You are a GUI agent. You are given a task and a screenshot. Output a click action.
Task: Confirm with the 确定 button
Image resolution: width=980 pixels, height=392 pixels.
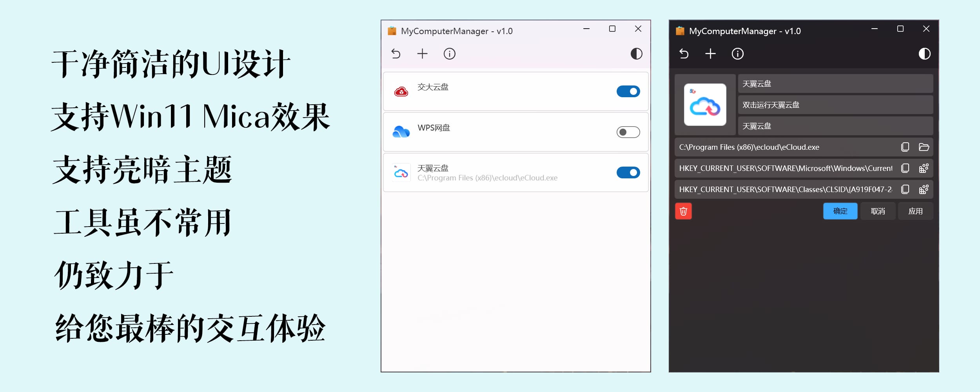coord(840,211)
